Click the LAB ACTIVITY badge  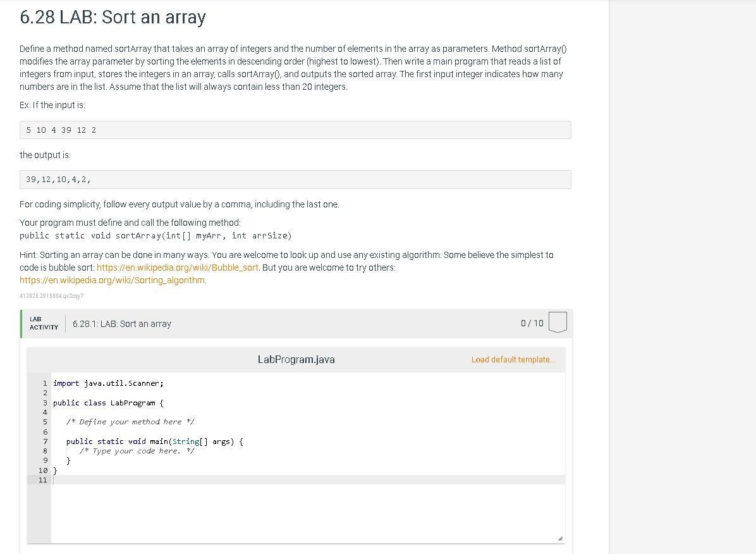point(43,323)
